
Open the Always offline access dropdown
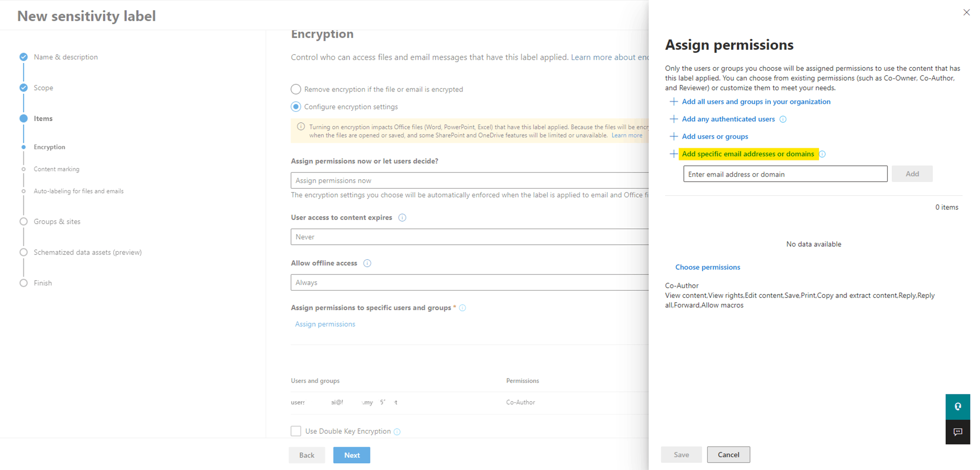(470, 282)
